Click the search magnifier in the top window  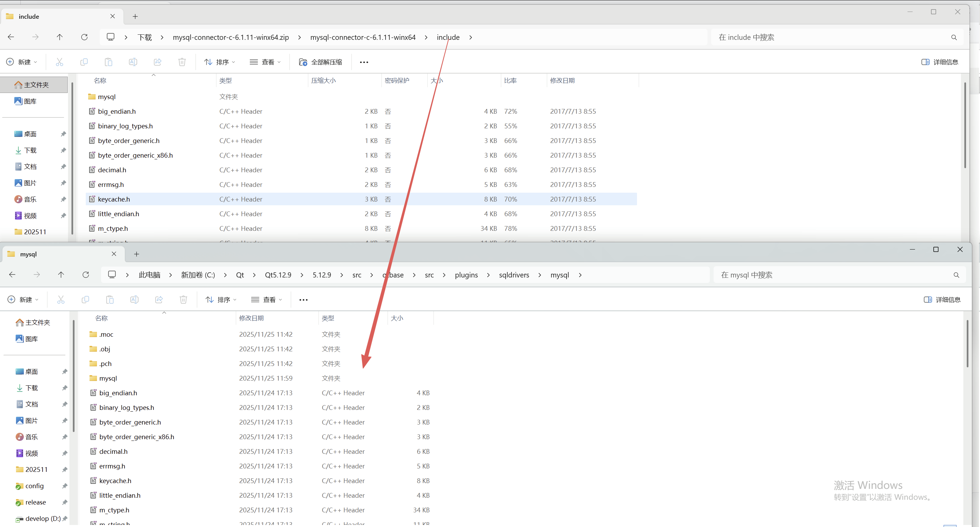(x=954, y=37)
